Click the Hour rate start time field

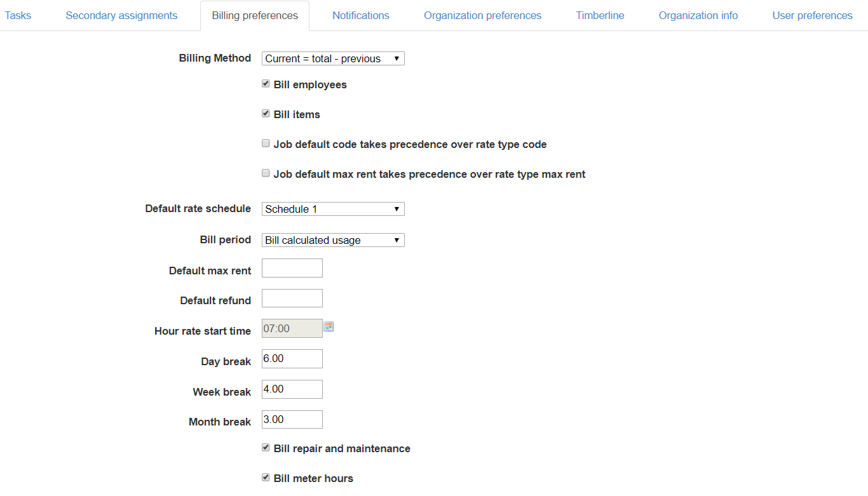[x=292, y=328]
